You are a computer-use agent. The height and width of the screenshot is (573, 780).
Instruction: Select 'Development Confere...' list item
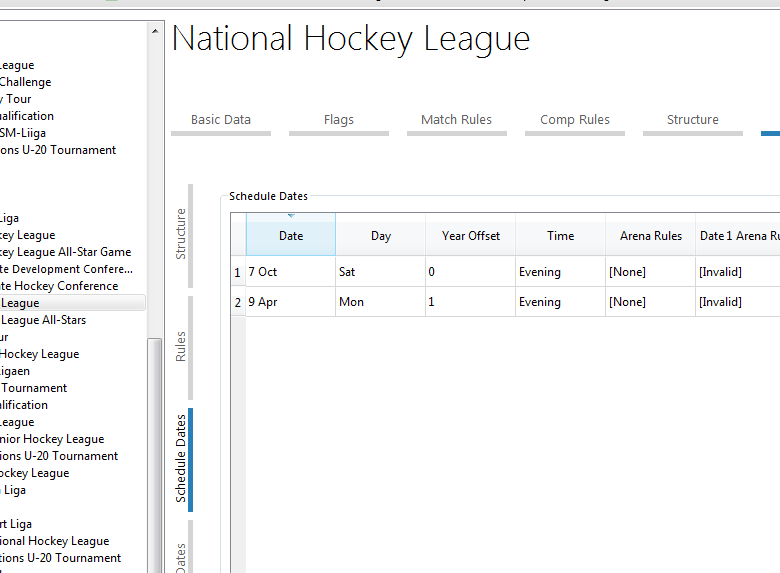pos(67,269)
